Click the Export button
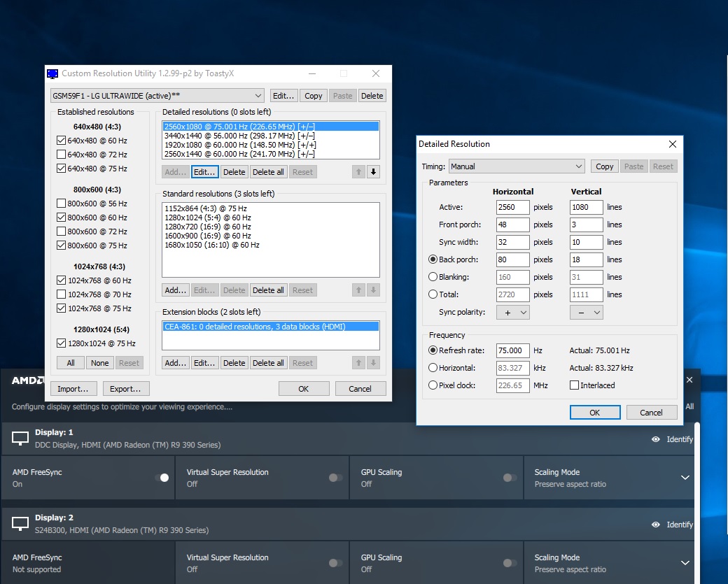 125,389
